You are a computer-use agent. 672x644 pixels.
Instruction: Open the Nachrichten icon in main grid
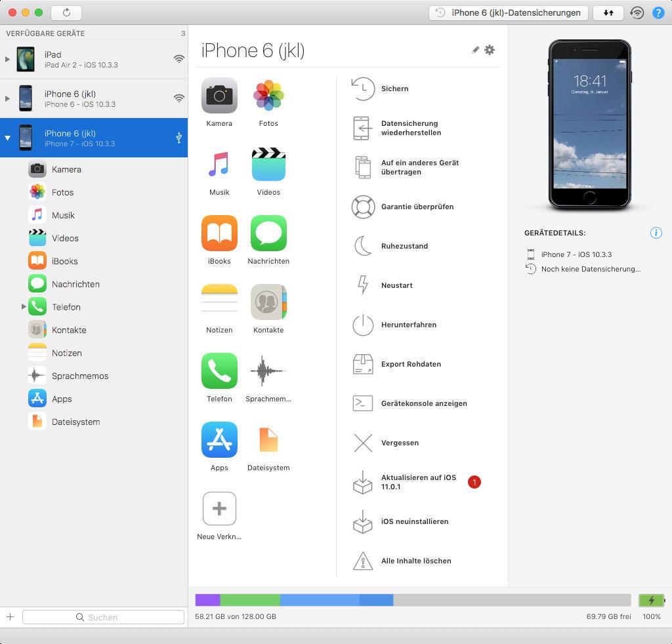point(268,233)
